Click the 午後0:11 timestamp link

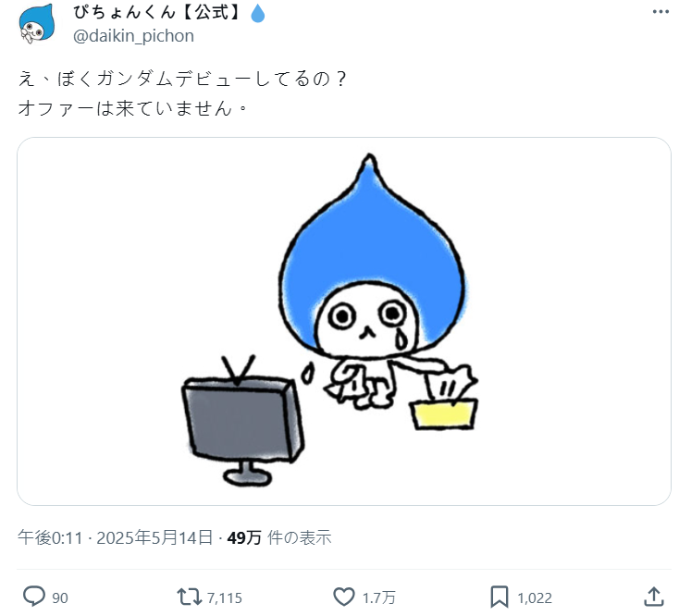(x=50, y=538)
